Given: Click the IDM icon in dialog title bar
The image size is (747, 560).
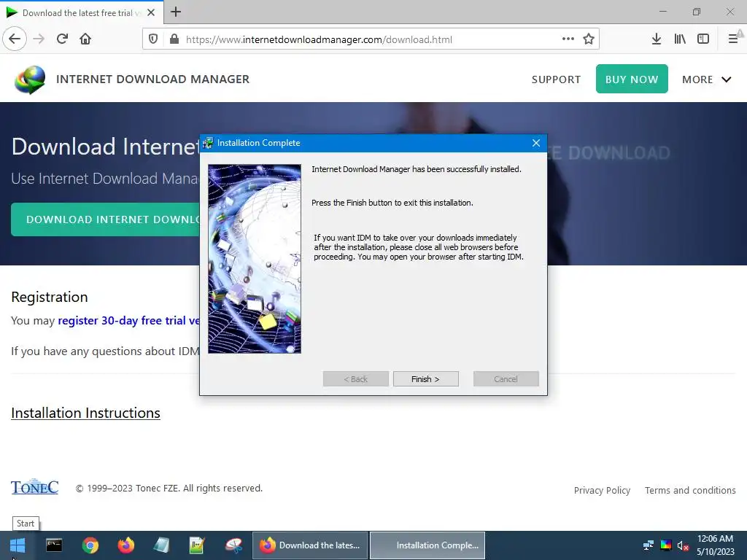Looking at the screenshot, I should coord(208,143).
